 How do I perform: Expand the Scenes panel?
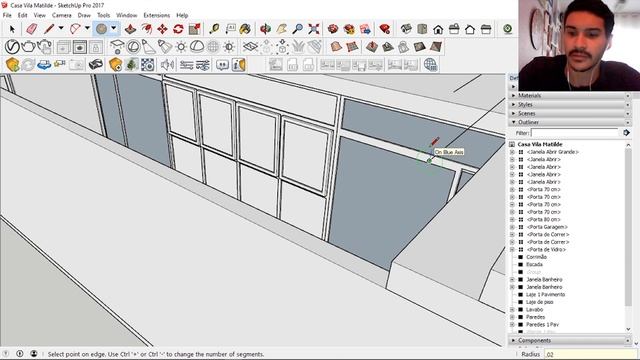[513, 113]
